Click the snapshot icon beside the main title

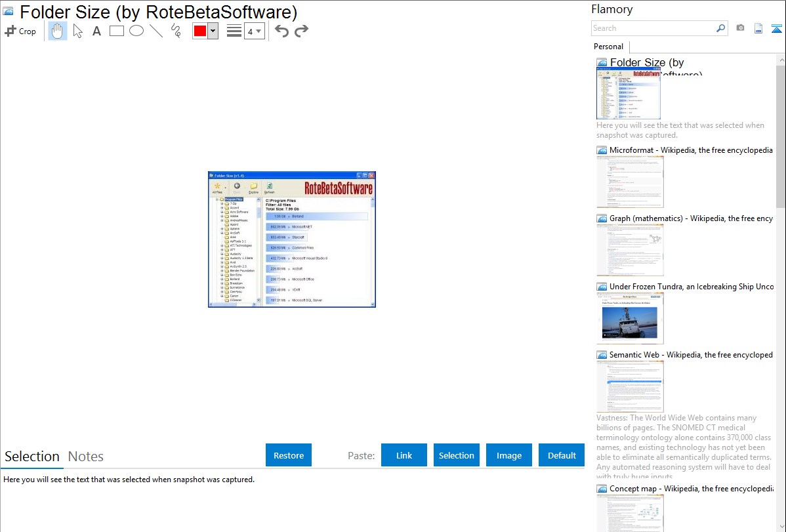click(8, 12)
